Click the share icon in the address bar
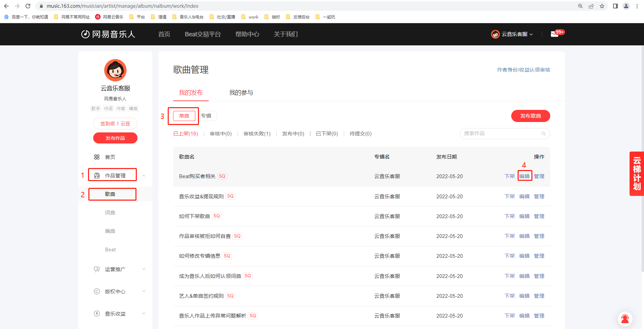This screenshot has height=329, width=644. click(591, 6)
